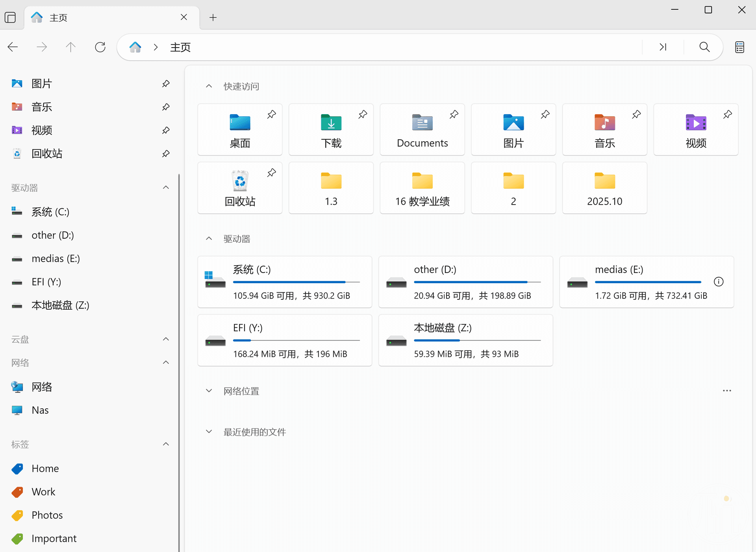Screen dimensions: 756x552
Task: Open the more options menu beside 网络位置
Action: pyautogui.click(x=726, y=391)
